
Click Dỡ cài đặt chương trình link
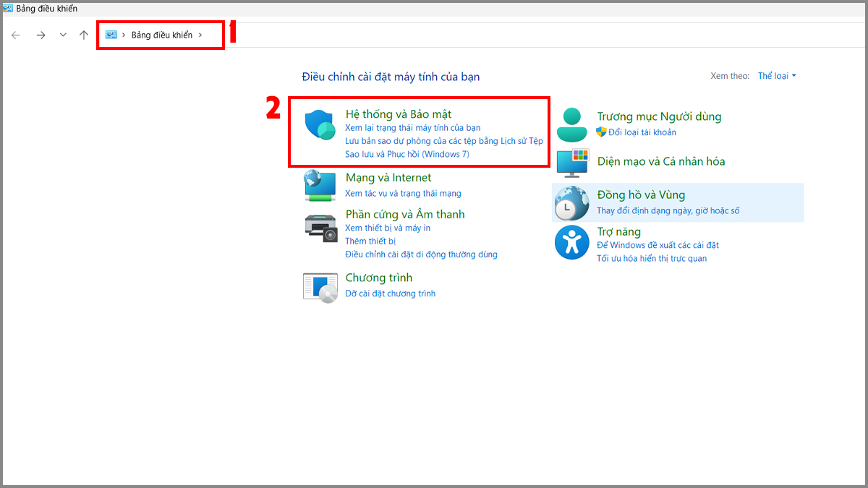391,294
